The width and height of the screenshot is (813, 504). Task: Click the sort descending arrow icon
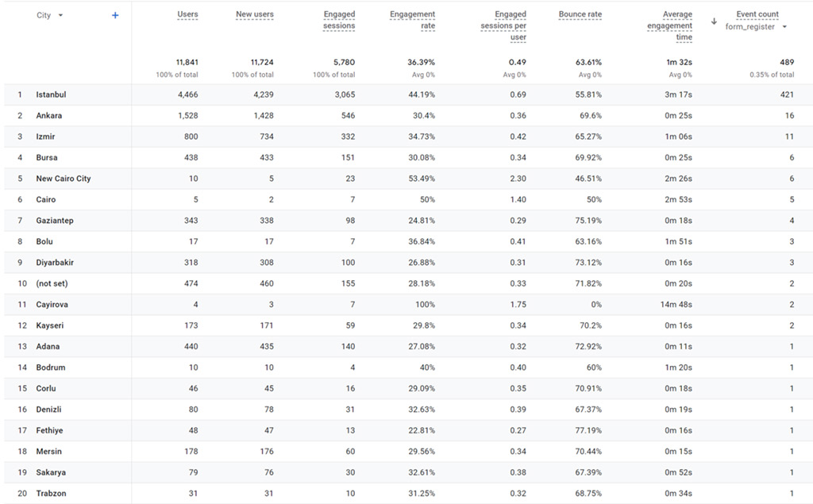pos(714,21)
